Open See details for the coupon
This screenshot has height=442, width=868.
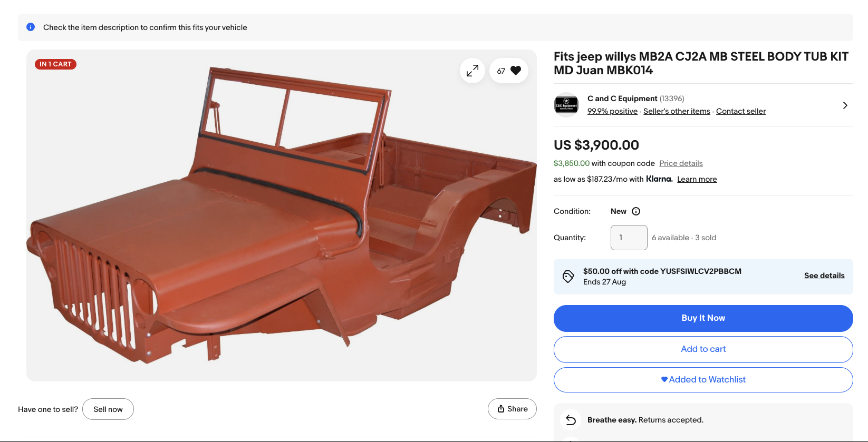(824, 276)
